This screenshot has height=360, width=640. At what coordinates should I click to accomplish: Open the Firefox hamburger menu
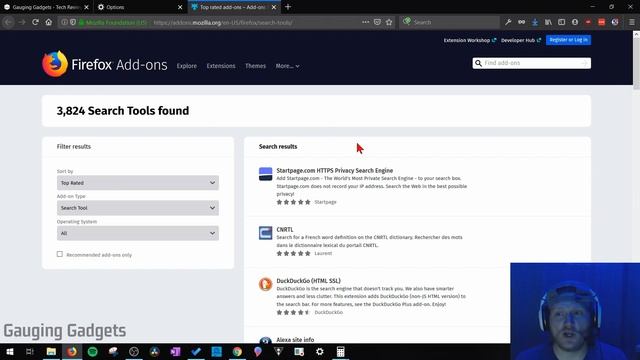click(631, 22)
